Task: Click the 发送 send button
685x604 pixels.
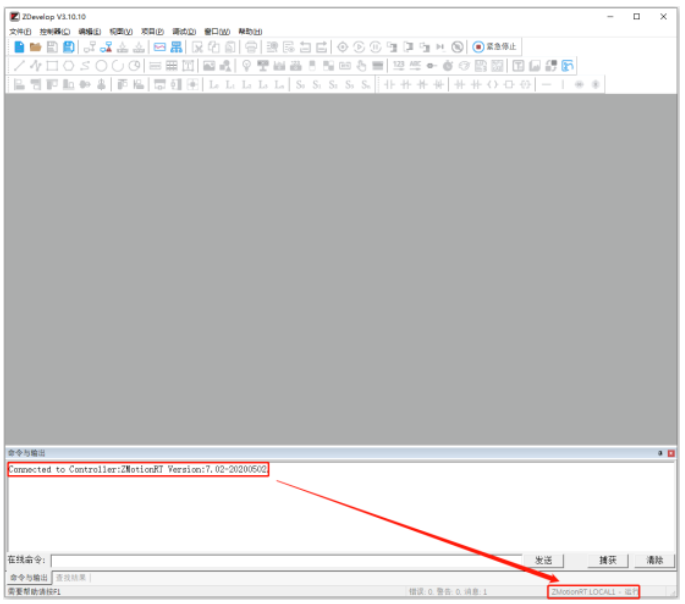Action: 543,560
